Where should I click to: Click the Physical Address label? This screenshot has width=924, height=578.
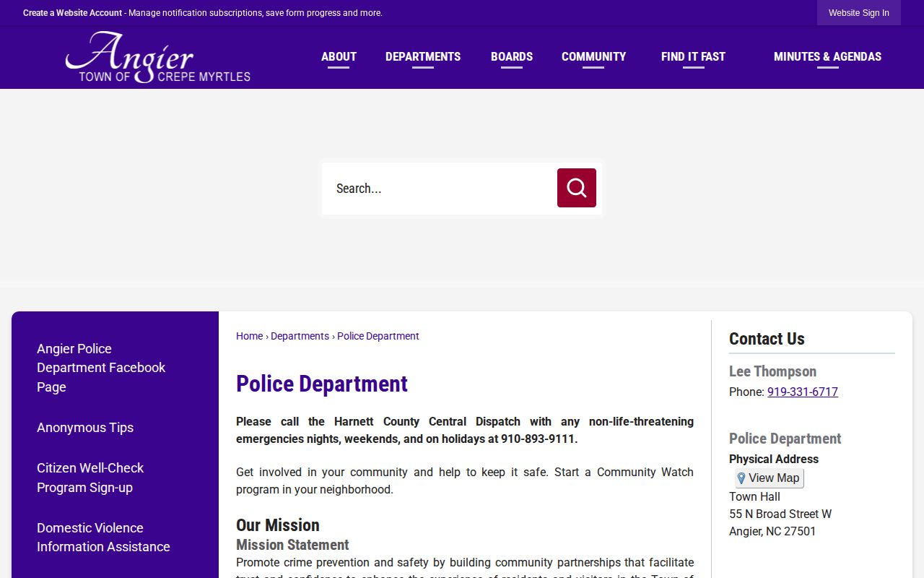(774, 459)
